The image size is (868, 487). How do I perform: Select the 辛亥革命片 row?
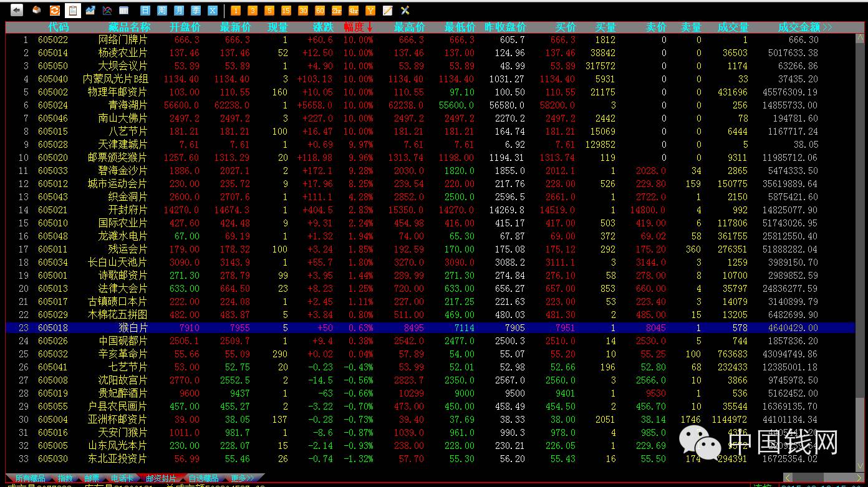click(430, 354)
